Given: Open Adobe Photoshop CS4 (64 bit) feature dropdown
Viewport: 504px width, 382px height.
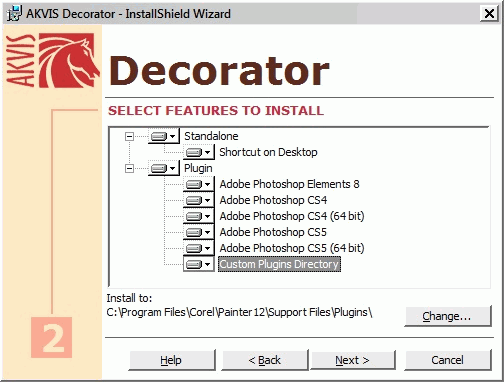Looking at the screenshot, I should click(199, 216).
